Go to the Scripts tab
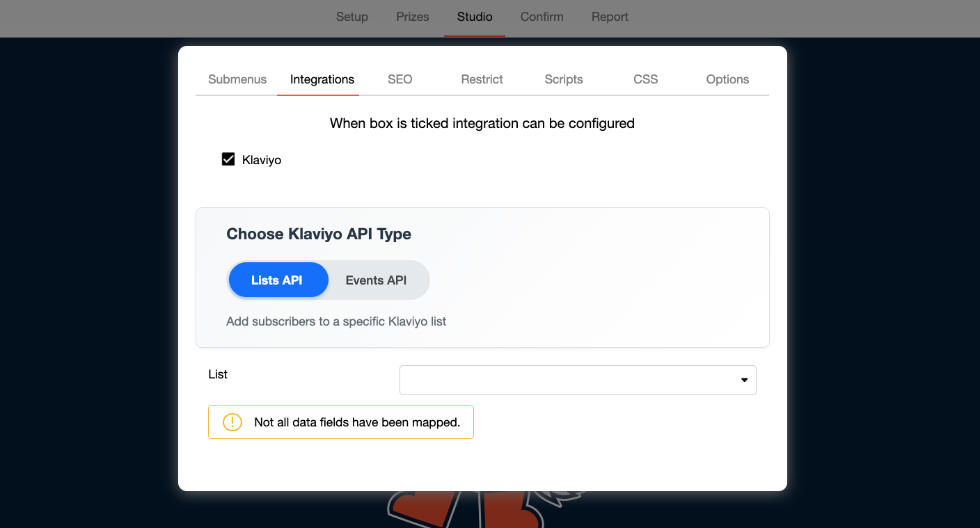 (564, 79)
